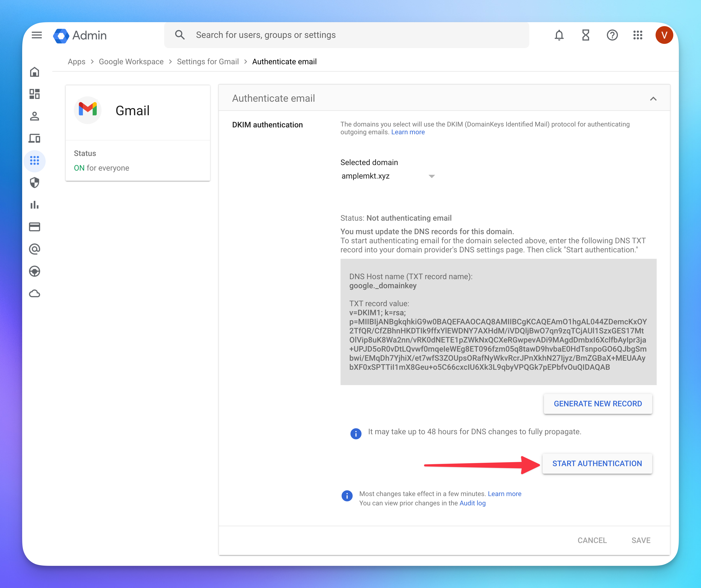Open Dashboard in the left sidebar
701x588 pixels.
[35, 94]
